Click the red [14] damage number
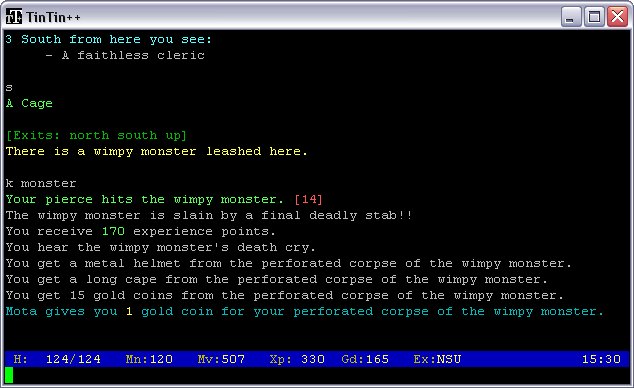634x388 pixels. pyautogui.click(x=309, y=199)
